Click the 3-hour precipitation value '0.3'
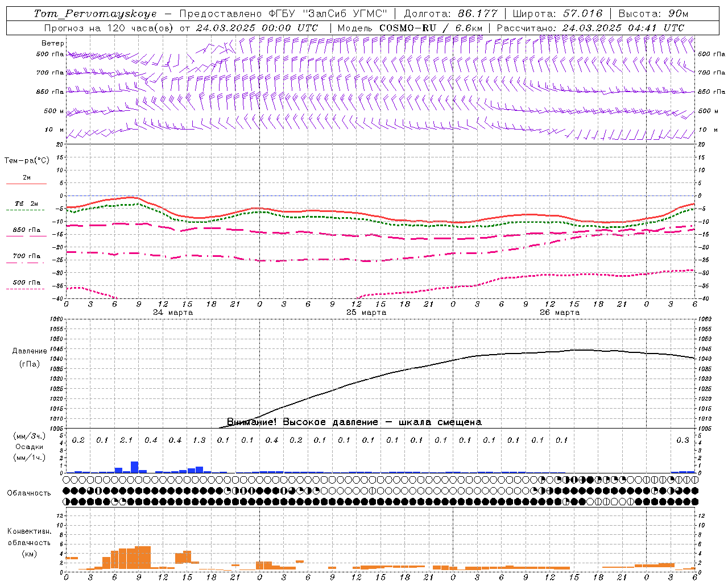Screen dimensions: 728x582 682,440
